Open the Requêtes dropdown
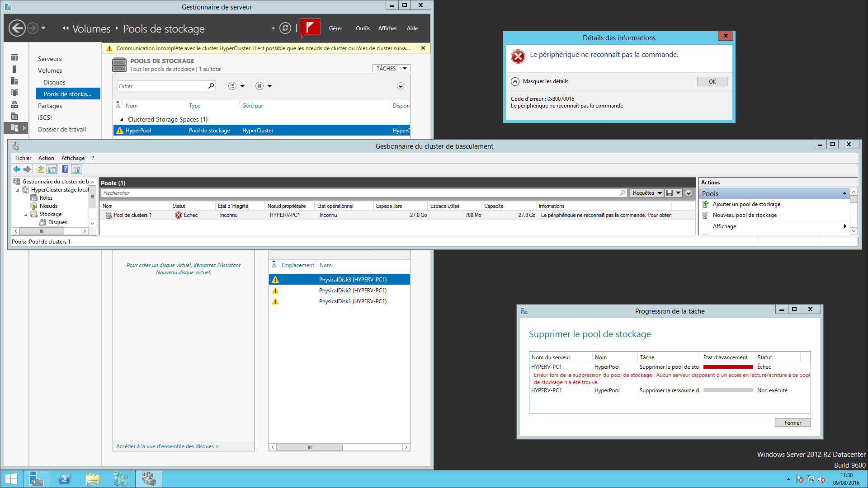The height and width of the screenshot is (488, 868). point(647,193)
